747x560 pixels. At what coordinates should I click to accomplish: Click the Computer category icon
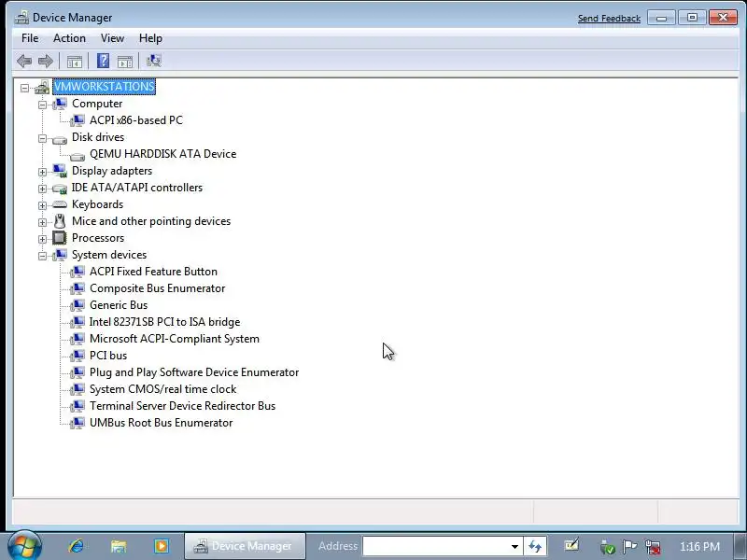[60, 104]
